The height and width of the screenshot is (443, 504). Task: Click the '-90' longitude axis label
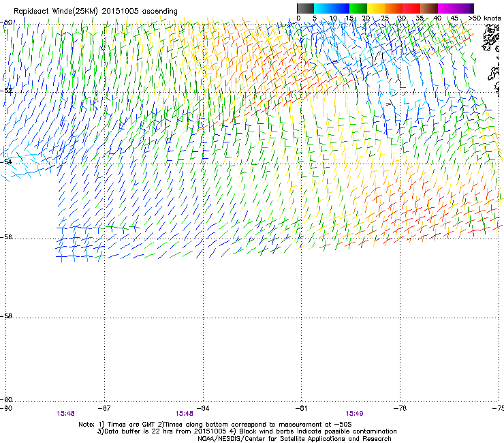(x=6, y=408)
